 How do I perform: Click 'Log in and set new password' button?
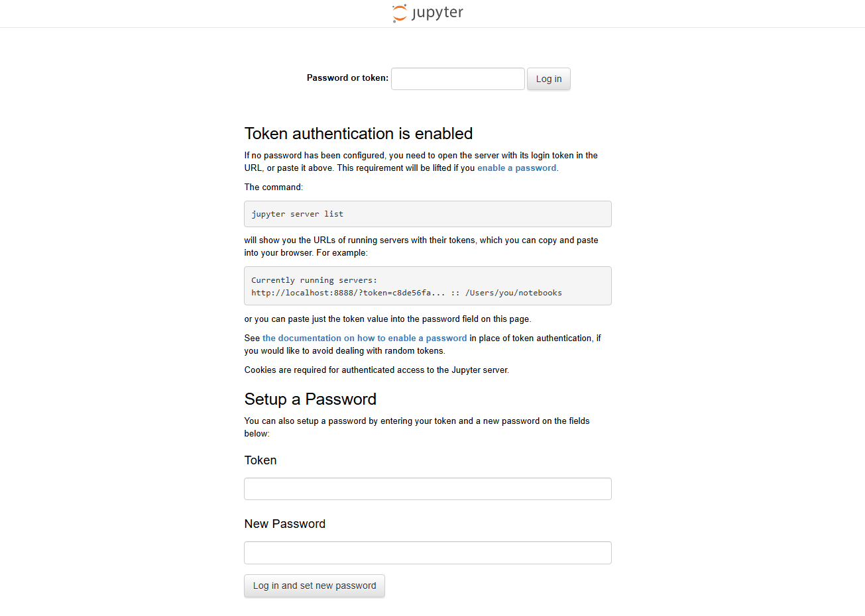[x=314, y=586]
